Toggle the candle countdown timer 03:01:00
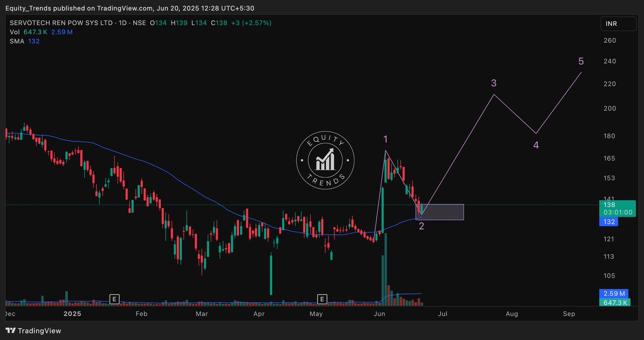The image size is (644, 340). point(617,212)
